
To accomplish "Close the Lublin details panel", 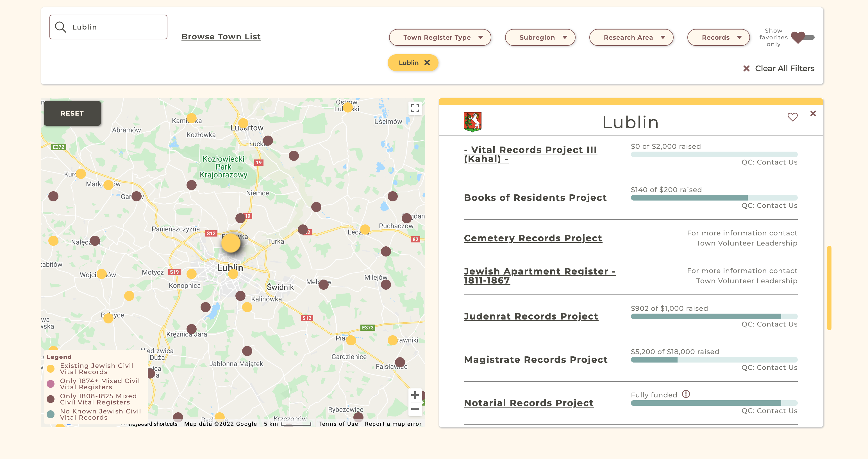I will coord(813,114).
